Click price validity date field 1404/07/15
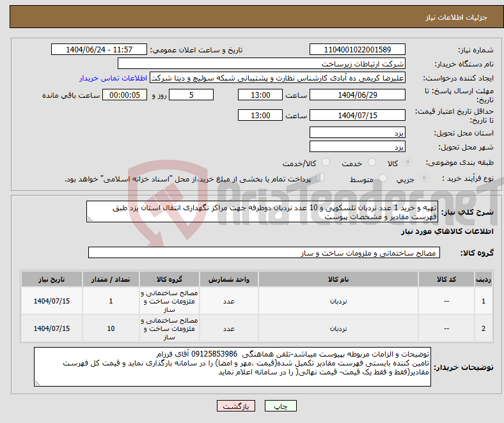 [357, 115]
